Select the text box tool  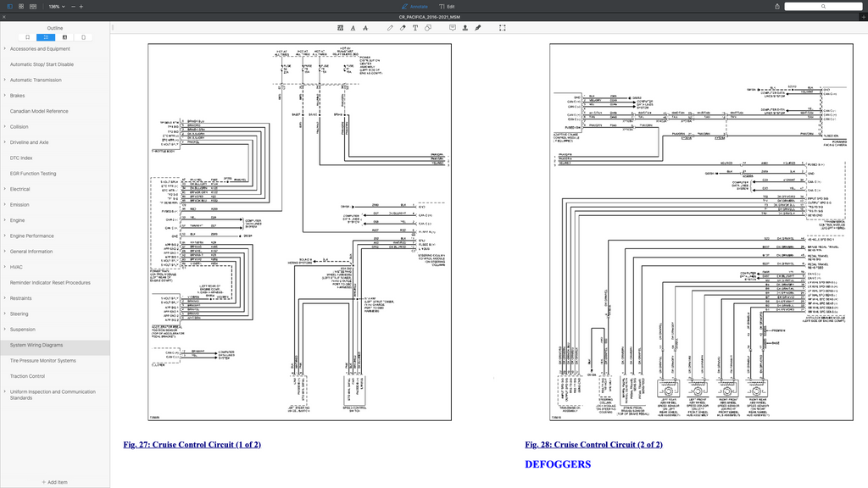point(415,28)
